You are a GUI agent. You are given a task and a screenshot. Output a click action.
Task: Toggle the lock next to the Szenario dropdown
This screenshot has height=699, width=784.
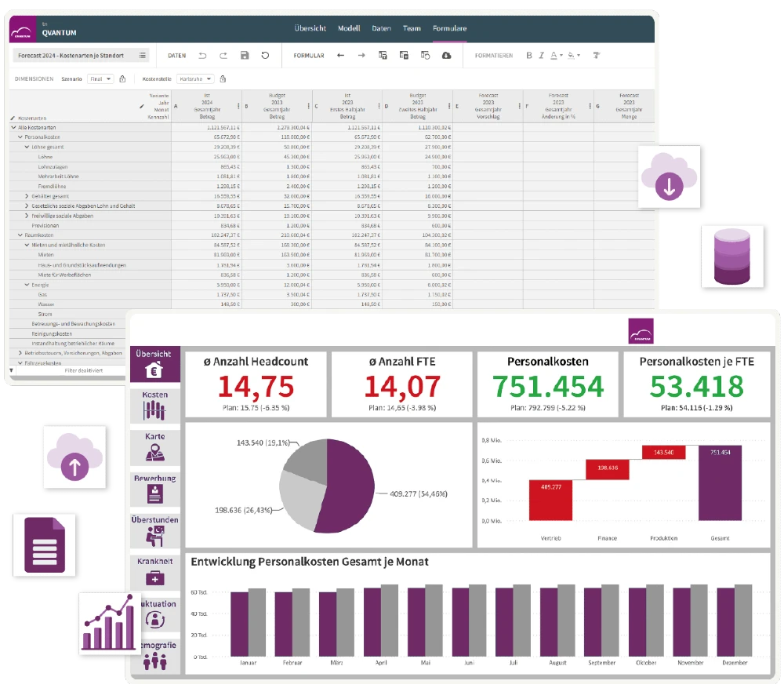point(123,79)
